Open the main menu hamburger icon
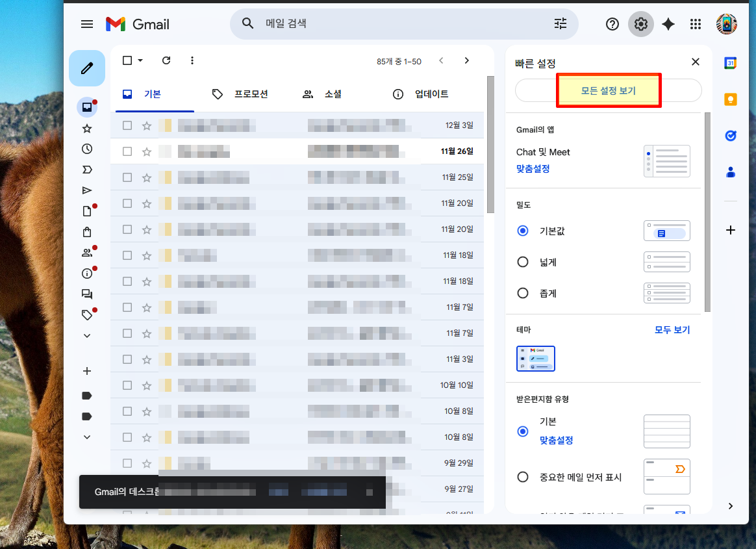 pos(87,24)
